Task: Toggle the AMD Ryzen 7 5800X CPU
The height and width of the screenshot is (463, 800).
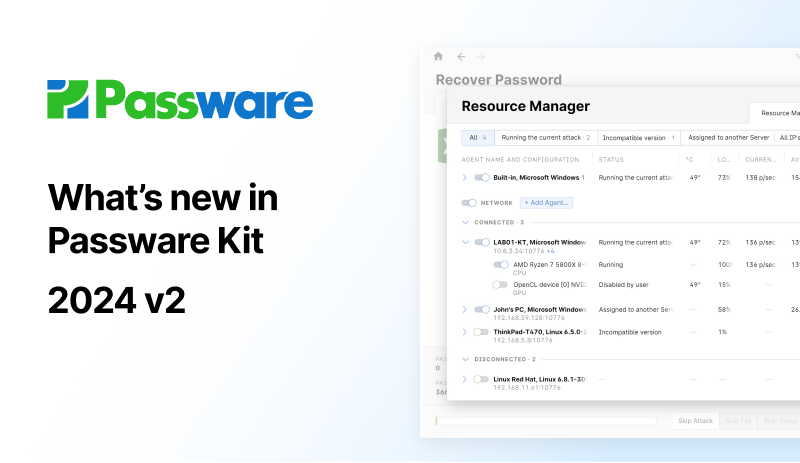Action: (501, 264)
